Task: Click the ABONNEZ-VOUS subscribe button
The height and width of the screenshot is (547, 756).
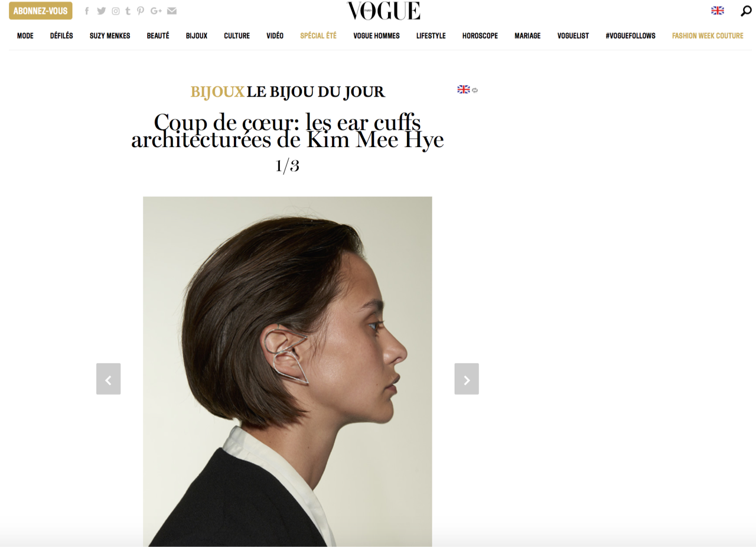Action: point(41,11)
